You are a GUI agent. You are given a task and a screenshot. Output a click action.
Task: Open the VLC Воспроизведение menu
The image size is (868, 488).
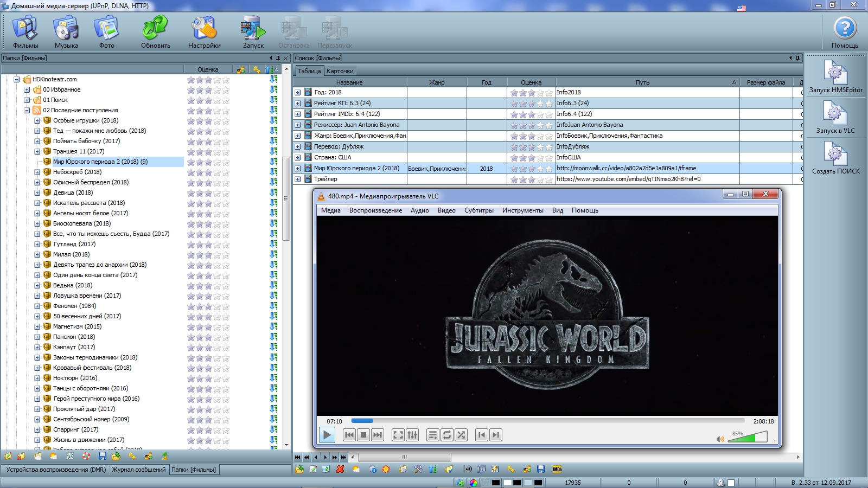(375, 210)
